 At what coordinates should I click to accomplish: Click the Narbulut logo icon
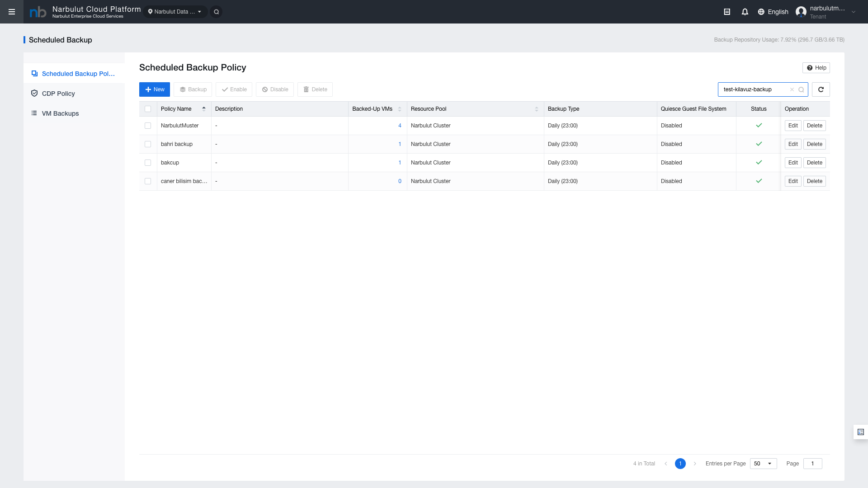click(x=38, y=12)
